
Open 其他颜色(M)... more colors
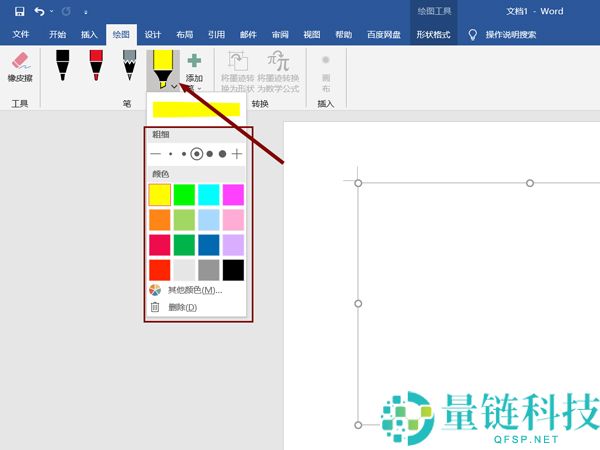194,290
